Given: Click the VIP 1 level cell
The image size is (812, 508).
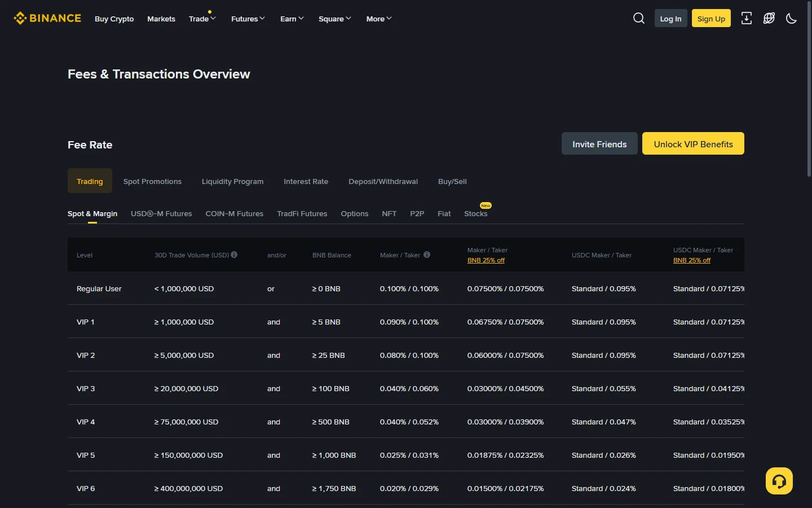Looking at the screenshot, I should (x=86, y=322).
